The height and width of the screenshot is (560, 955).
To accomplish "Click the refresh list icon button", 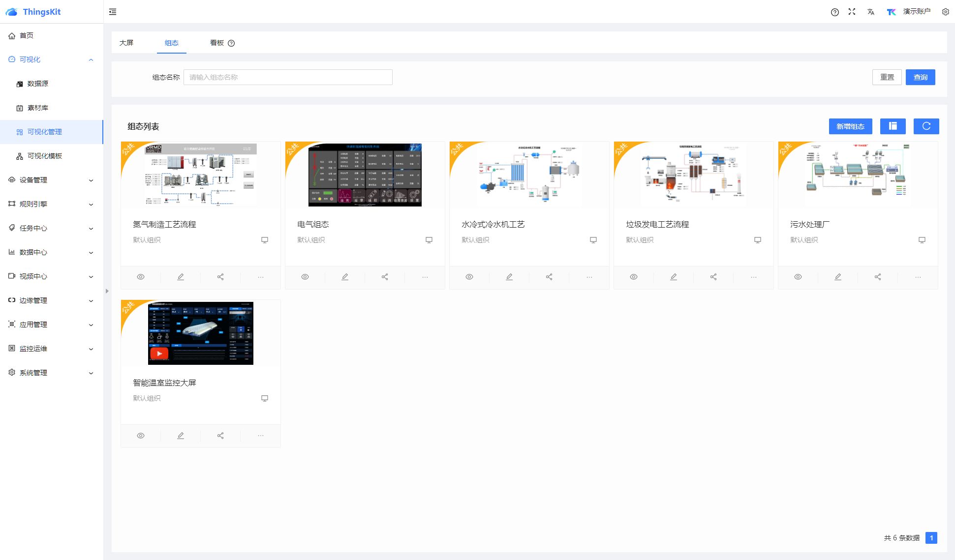I will (926, 126).
